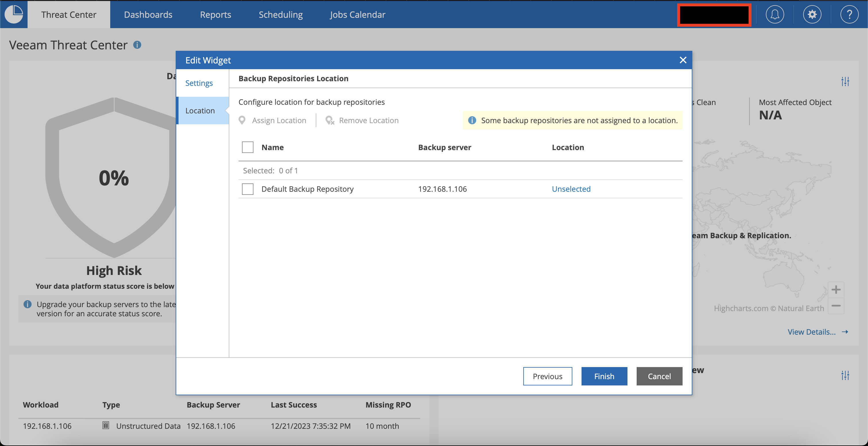Click info icon in repositories warning banner
The image size is (868, 446).
click(472, 120)
